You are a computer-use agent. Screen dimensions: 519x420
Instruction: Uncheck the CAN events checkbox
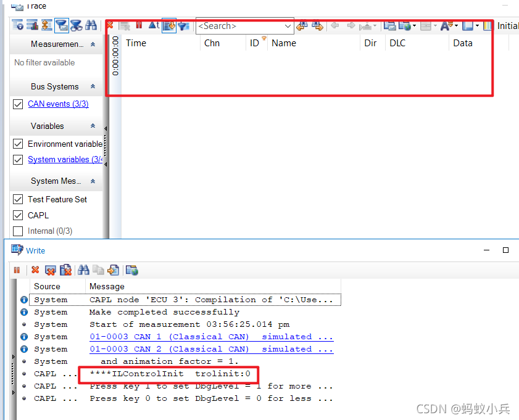point(18,104)
